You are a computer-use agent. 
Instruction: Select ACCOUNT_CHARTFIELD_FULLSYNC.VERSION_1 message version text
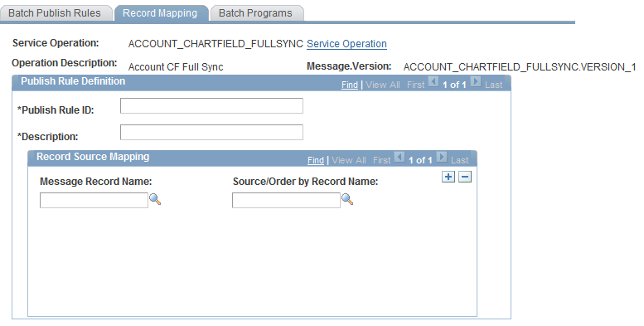click(520, 67)
